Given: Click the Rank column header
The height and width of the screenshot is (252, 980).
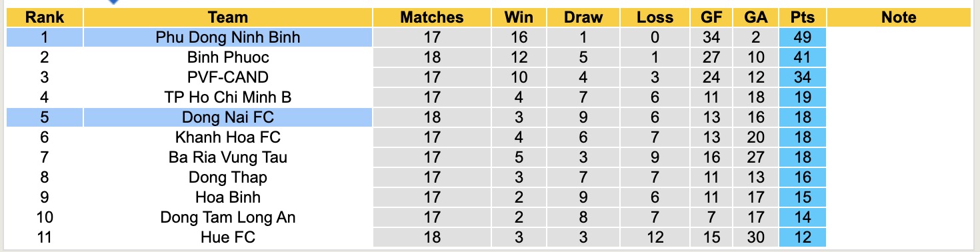Looking at the screenshot, I should coord(45,17).
